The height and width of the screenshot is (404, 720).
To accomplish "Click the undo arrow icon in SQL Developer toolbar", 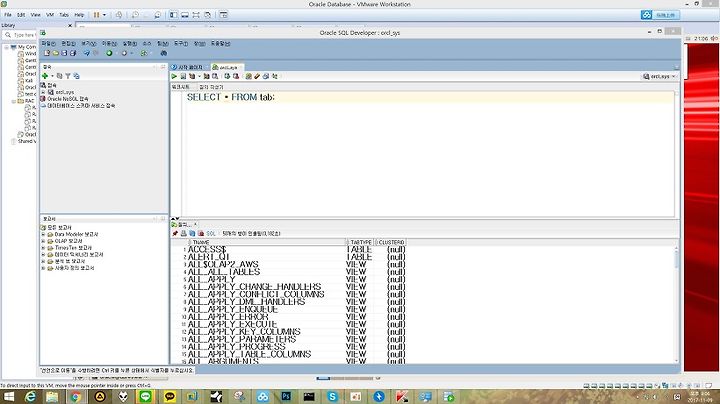I will tap(86, 53).
